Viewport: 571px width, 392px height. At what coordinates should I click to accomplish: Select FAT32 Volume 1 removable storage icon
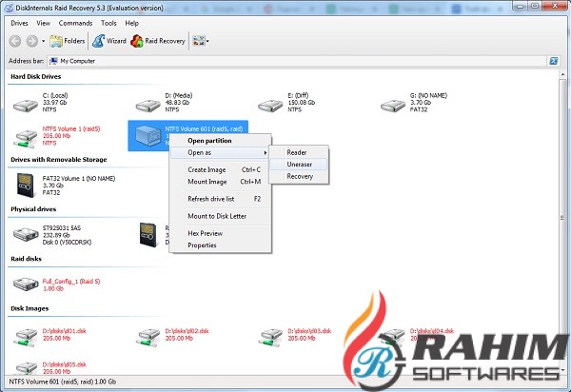[26, 186]
